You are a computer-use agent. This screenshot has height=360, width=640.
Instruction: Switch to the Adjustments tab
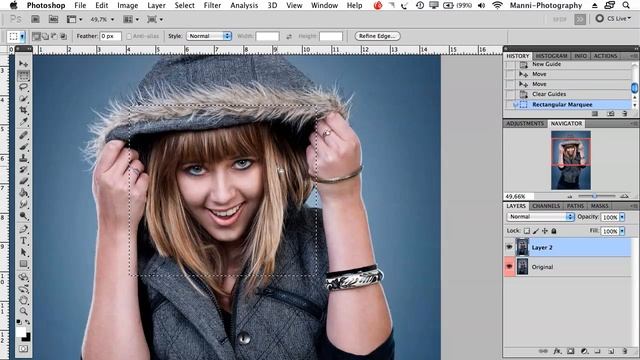point(525,124)
